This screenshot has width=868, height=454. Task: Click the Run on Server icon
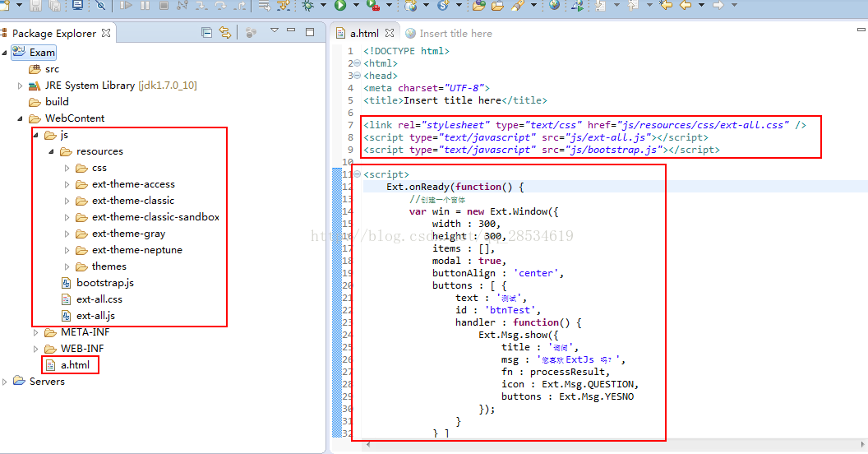point(577,6)
